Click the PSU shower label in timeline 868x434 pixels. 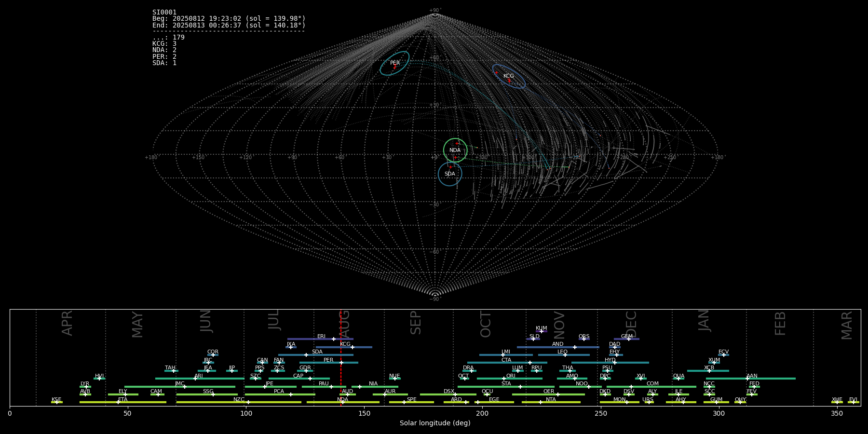click(x=607, y=368)
